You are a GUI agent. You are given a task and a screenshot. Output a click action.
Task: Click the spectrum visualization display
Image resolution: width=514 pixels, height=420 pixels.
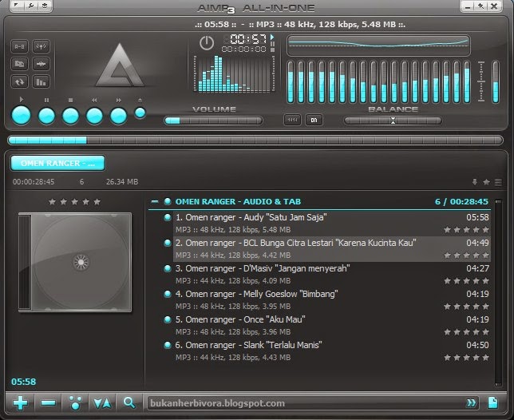coord(234,74)
